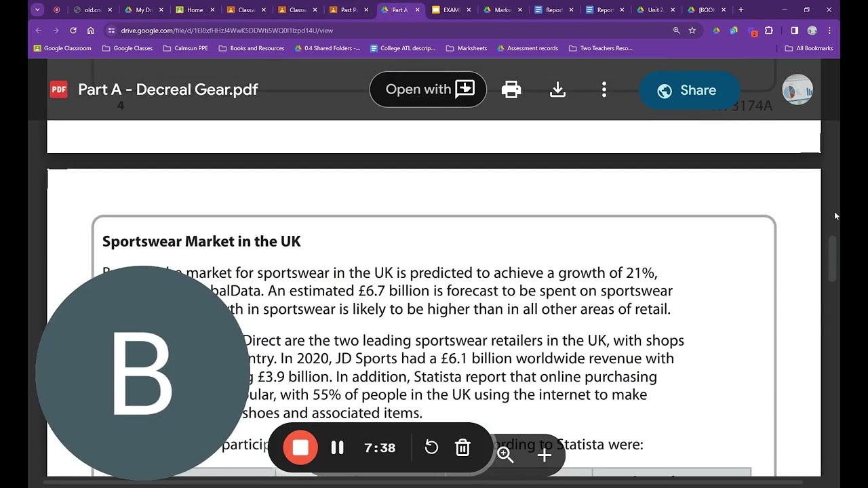Viewport: 868px width, 488px height.
Task: Delete the recording with trash icon
Action: [462, 447]
